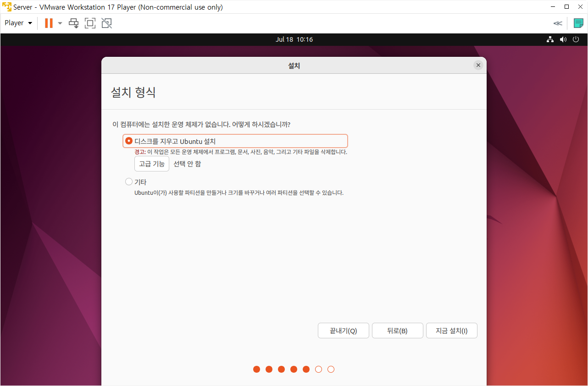Viewport: 588px width, 386px height.
Task: Collapse toolbar with double-chevron icon
Action: (x=558, y=23)
